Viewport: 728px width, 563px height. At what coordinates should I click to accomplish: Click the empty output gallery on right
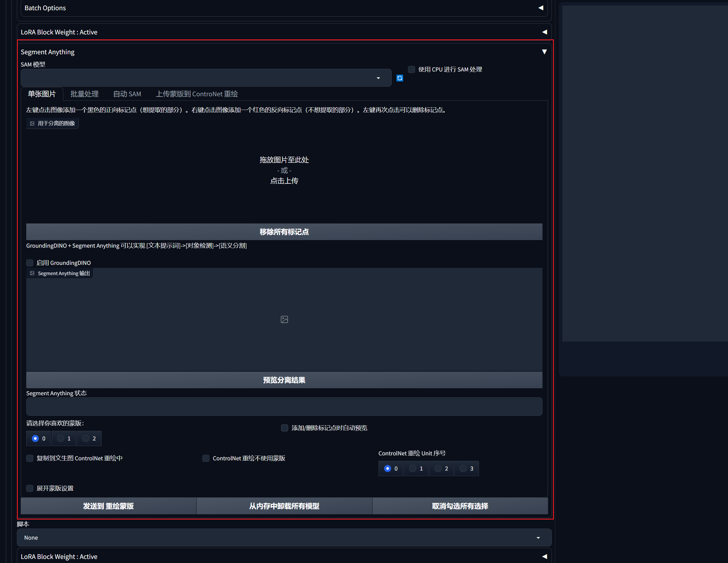click(645, 173)
